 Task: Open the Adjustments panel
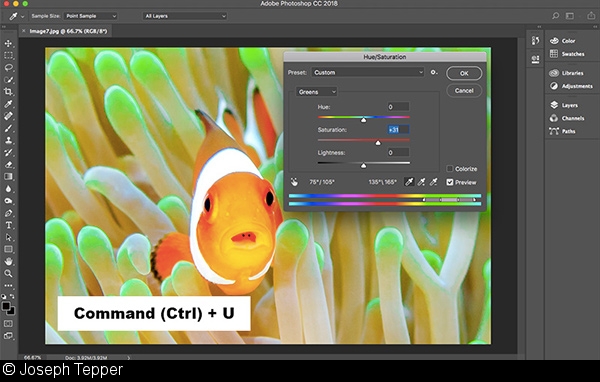[571, 86]
